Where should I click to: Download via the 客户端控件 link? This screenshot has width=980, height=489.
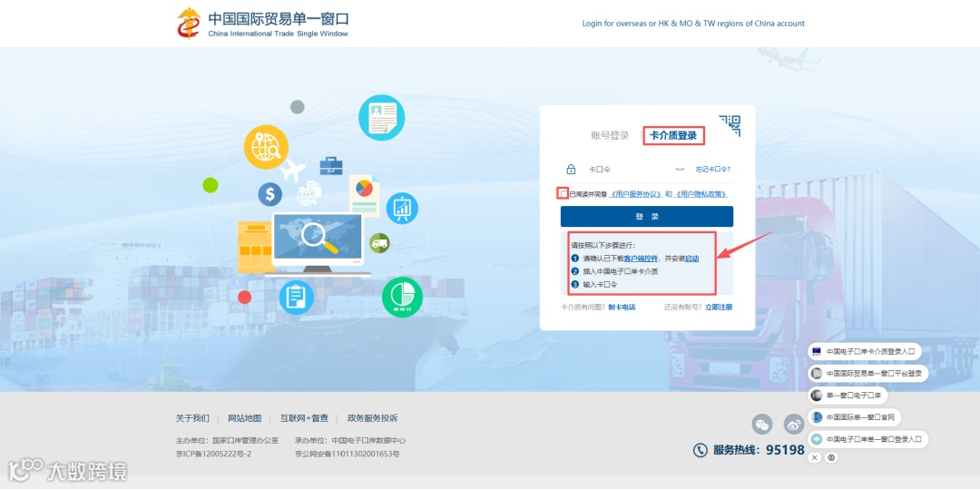[x=641, y=259]
